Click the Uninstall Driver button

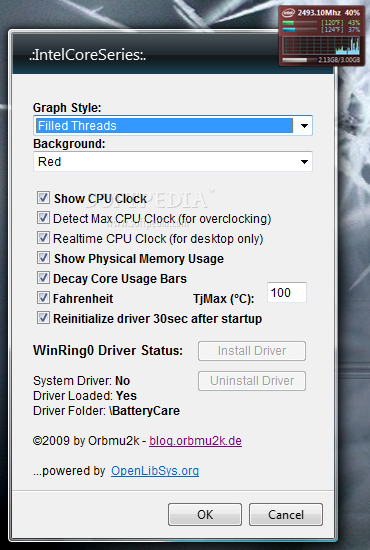pos(252,381)
